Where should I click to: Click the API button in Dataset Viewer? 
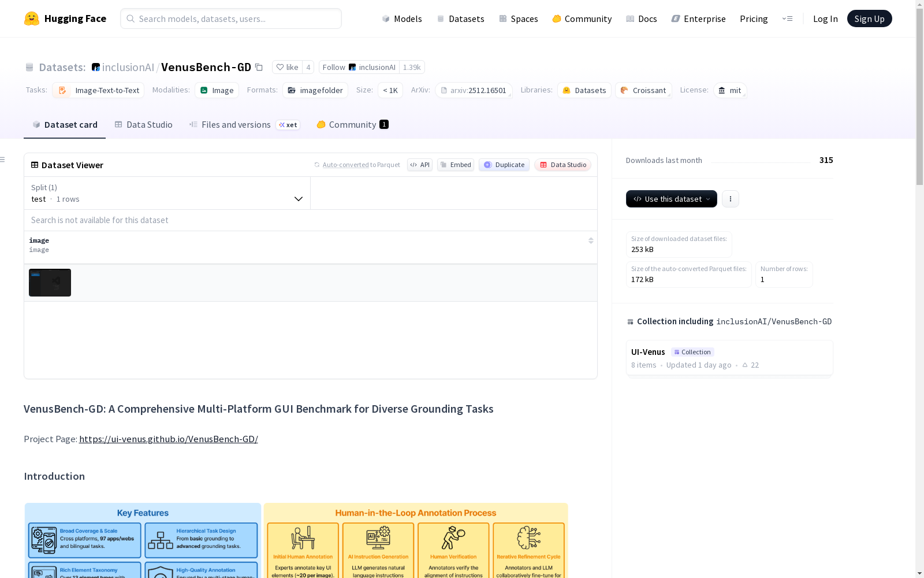point(420,165)
